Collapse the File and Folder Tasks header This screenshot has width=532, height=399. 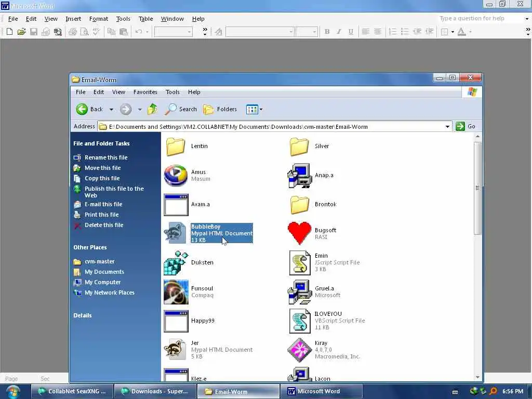pyautogui.click(x=101, y=143)
